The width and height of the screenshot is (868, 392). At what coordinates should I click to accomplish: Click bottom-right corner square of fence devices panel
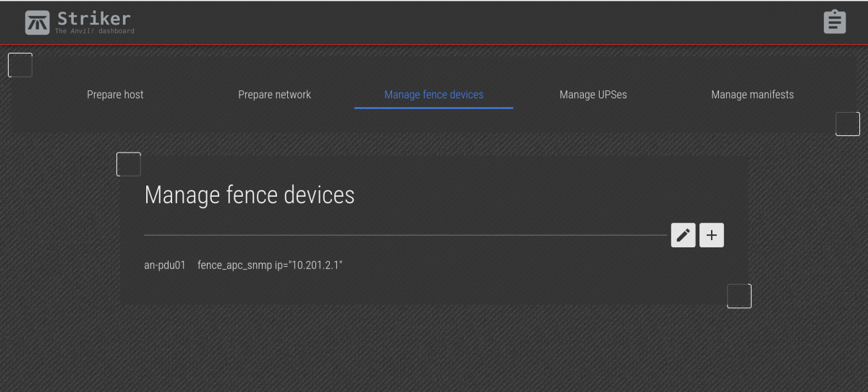pos(739,296)
